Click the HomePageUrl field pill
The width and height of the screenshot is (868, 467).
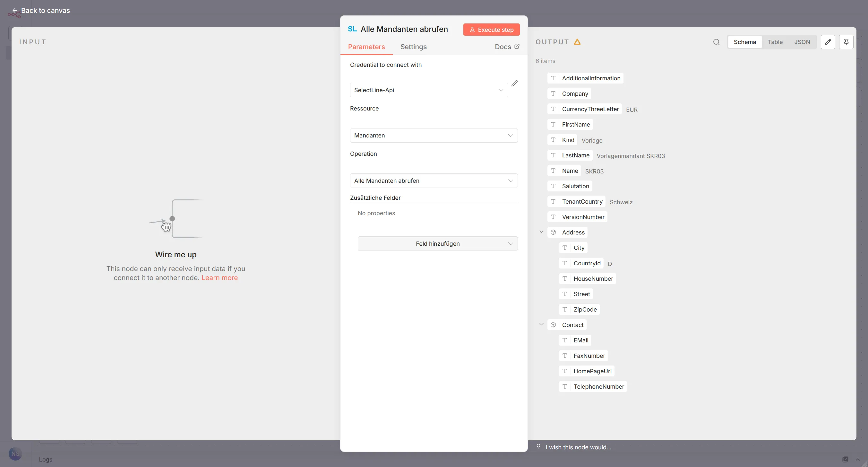tap(587, 371)
